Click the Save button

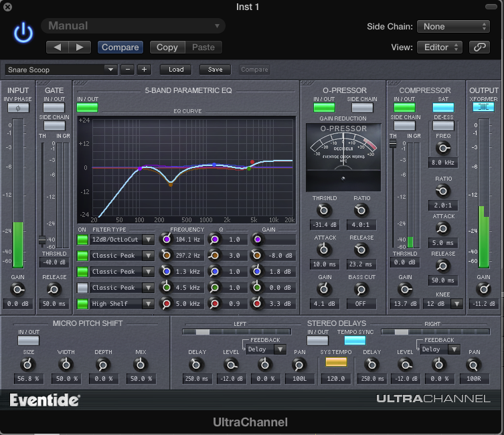pos(215,70)
